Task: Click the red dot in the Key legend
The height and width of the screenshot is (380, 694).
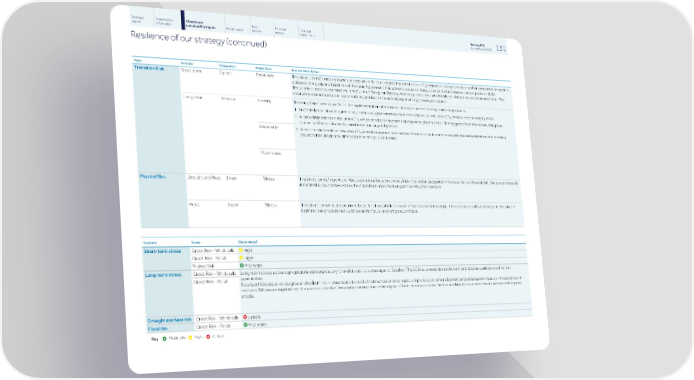Action: [x=208, y=337]
